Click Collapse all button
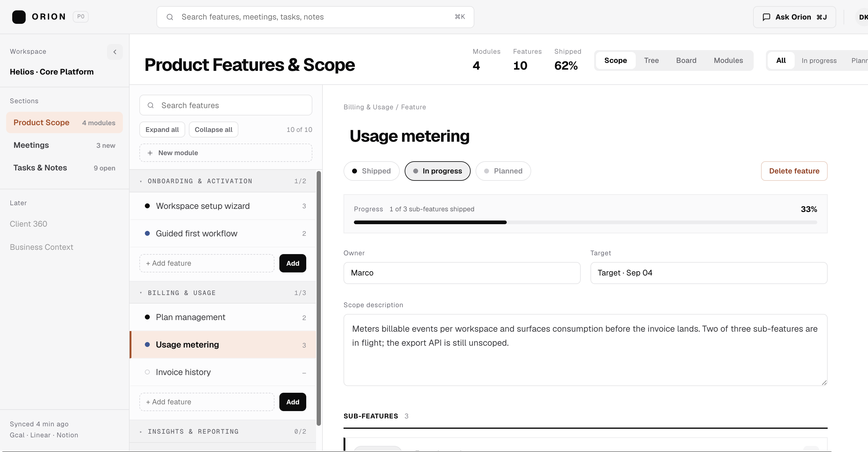Image resolution: width=868 pixels, height=452 pixels. tap(214, 130)
